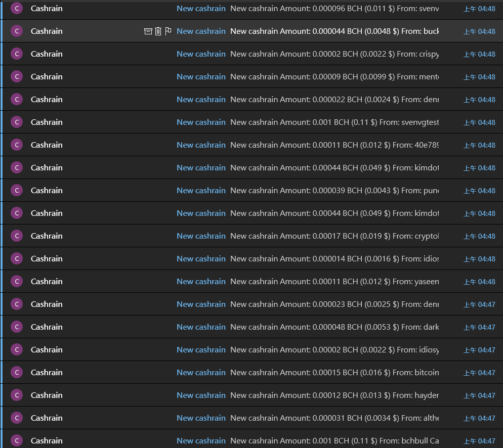Image resolution: width=503 pixels, height=448 pixels.
Task: Click 04:47 timestamp of 0.000048 BCH email
Action: click(479, 327)
